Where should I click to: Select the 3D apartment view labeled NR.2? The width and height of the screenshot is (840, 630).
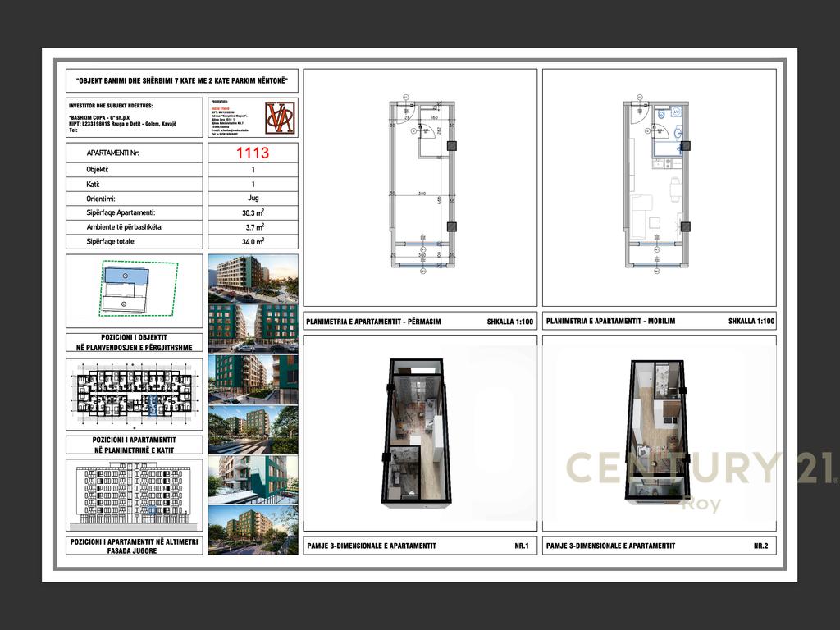tap(659, 433)
